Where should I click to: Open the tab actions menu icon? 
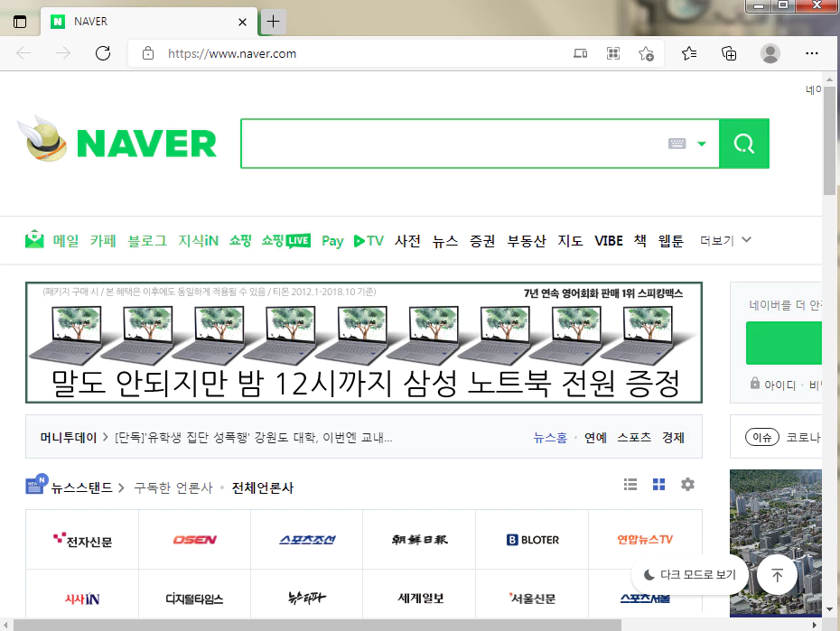20,22
